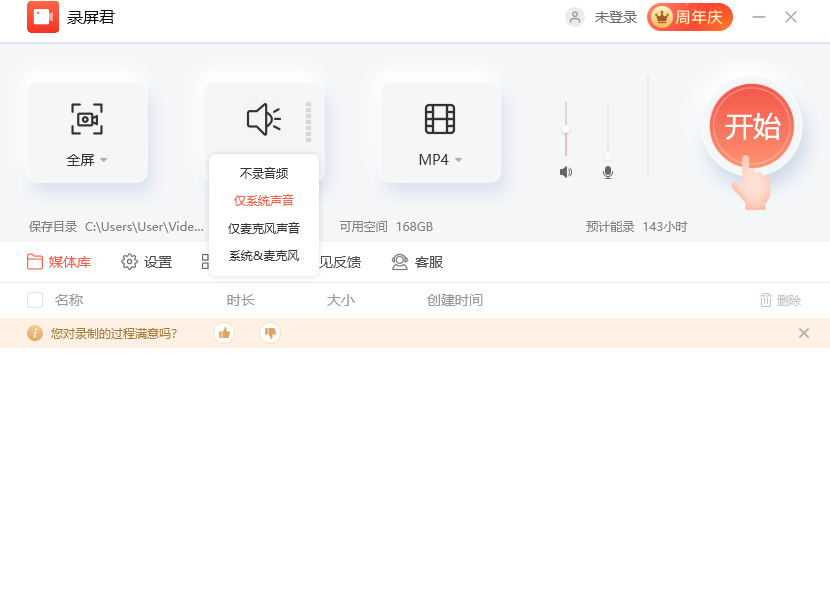Click the 录屏君 app logo
This screenshot has height=603, width=830.
tap(42, 17)
